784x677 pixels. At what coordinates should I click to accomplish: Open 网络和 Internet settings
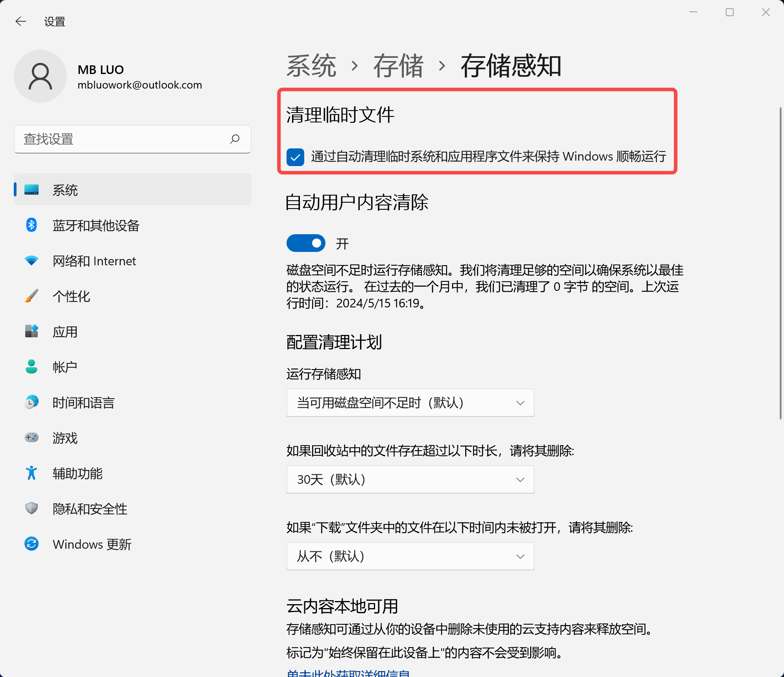click(94, 261)
